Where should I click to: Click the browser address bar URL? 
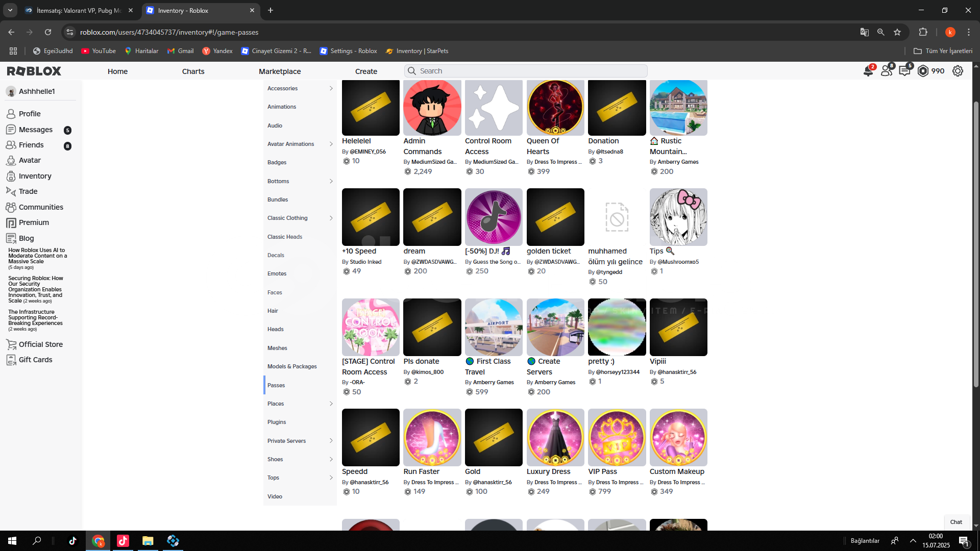point(169,32)
